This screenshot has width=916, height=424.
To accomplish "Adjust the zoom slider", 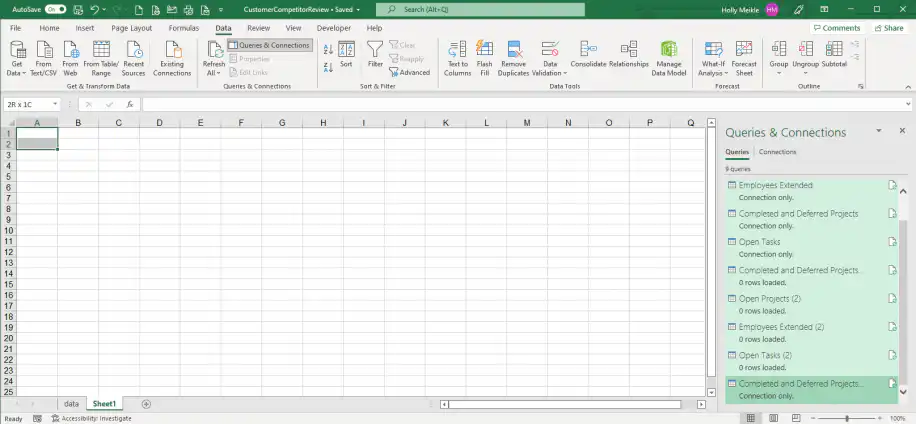I will tap(846, 418).
